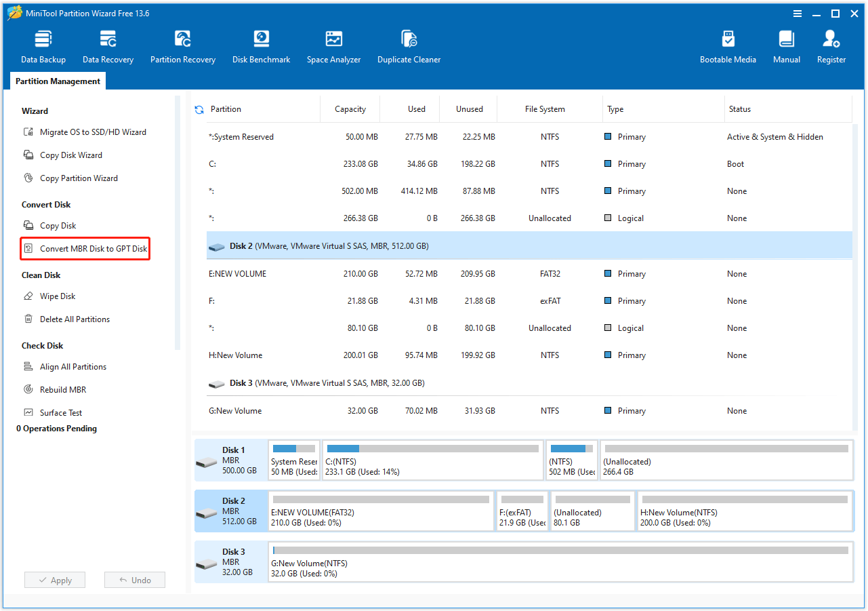Click the 502 MB (NTFS) block in Disk 1 map

click(572, 460)
